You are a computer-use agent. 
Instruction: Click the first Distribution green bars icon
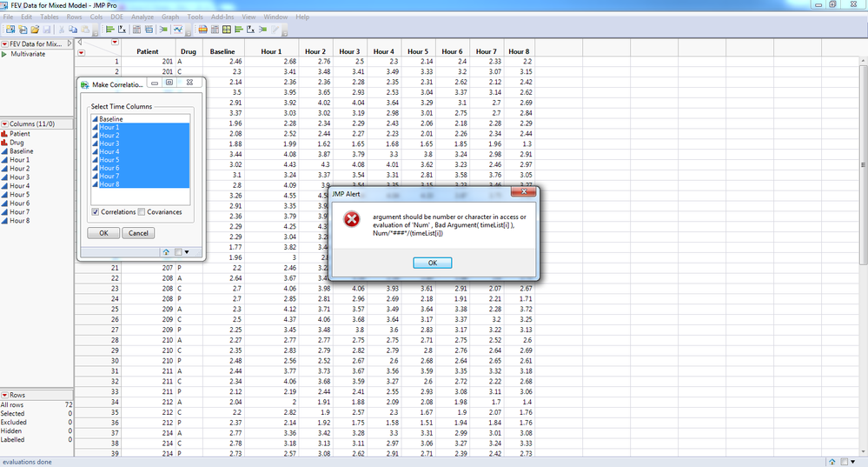tap(110, 30)
